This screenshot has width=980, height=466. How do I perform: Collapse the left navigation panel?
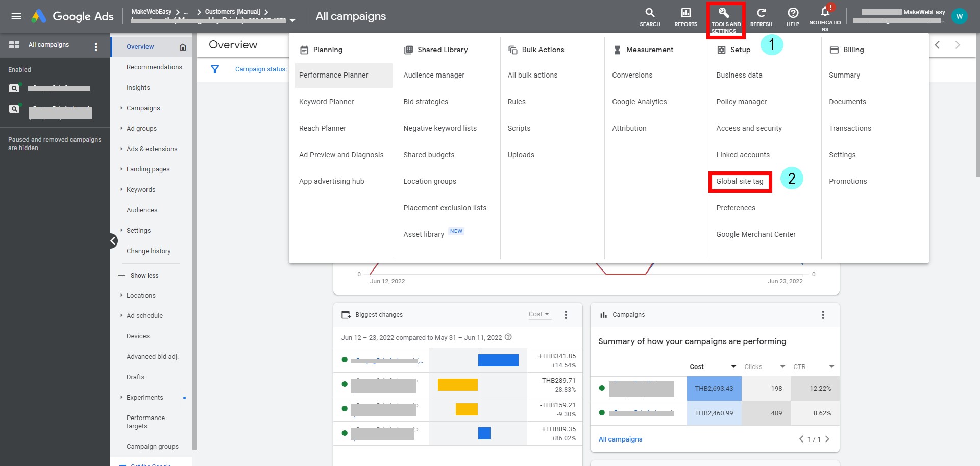click(x=113, y=240)
